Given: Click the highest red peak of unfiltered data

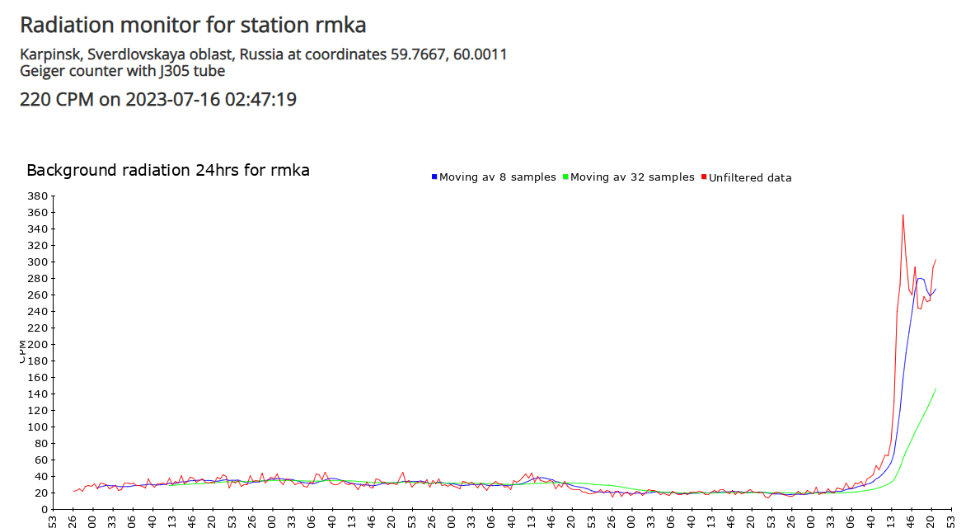Looking at the screenshot, I should (x=903, y=215).
